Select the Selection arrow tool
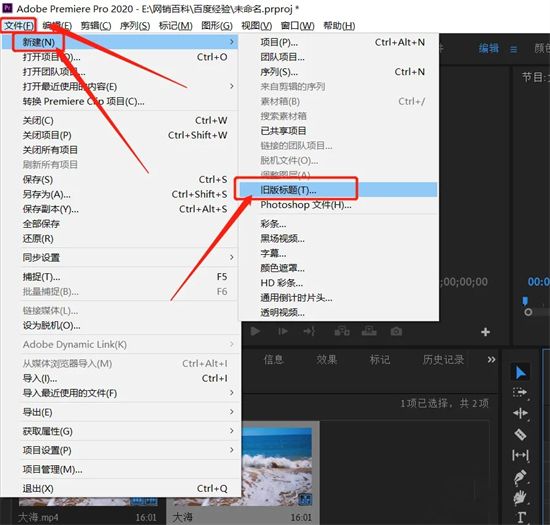The width and height of the screenshot is (550, 525). coord(521,372)
